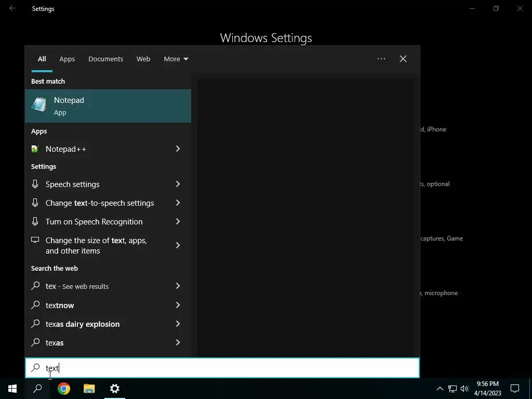Screen dimensions: 532x399
Task: Click microphone icon beside Change text-to-speech settings
Action: (x=35, y=203)
